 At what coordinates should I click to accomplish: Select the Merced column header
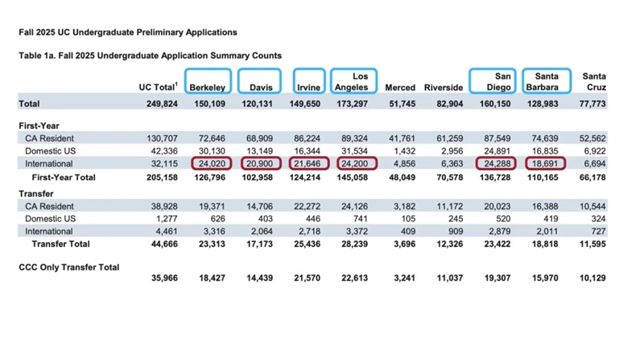(400, 87)
